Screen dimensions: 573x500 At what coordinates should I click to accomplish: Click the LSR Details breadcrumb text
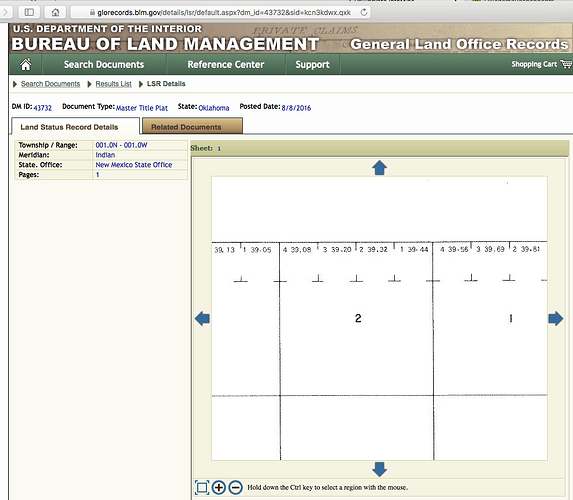(x=166, y=84)
